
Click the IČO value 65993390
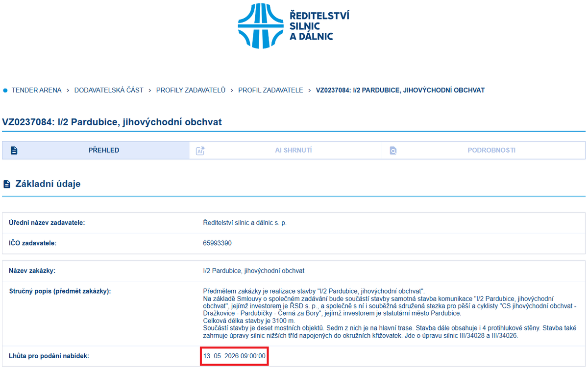(217, 243)
